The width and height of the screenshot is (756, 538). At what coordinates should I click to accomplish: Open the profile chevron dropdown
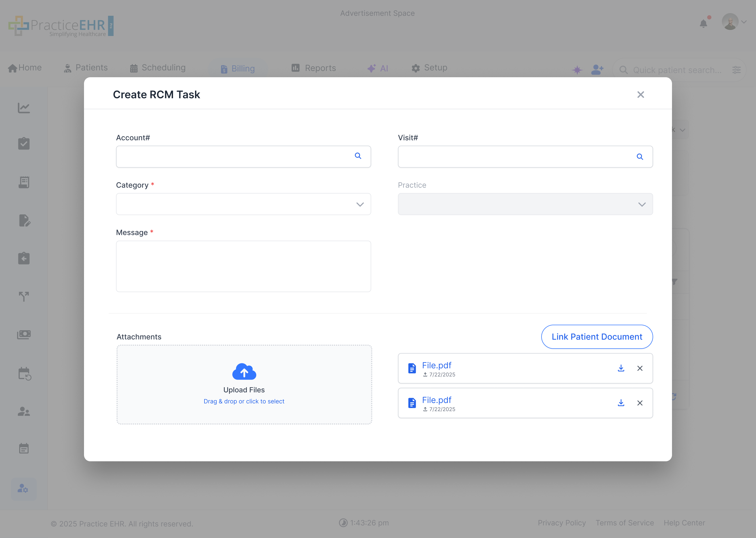(x=744, y=22)
